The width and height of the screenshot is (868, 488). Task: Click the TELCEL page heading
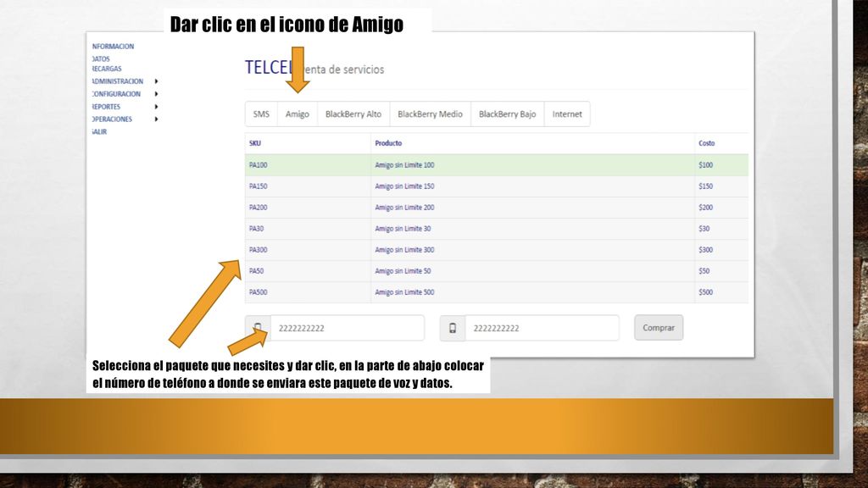(269, 68)
